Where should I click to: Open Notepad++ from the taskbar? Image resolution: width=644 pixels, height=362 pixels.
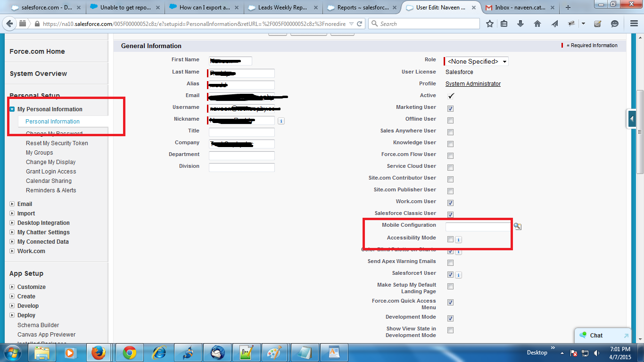tap(247, 353)
